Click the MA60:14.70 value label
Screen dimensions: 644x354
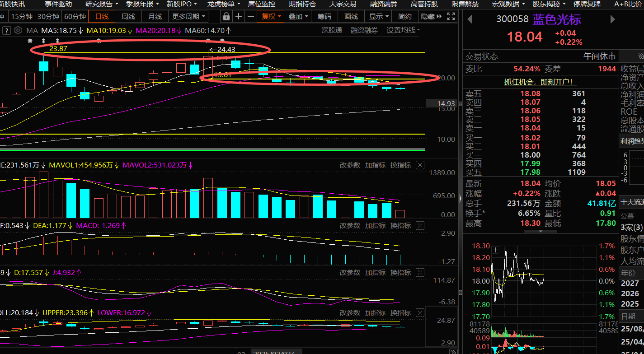click(x=207, y=31)
